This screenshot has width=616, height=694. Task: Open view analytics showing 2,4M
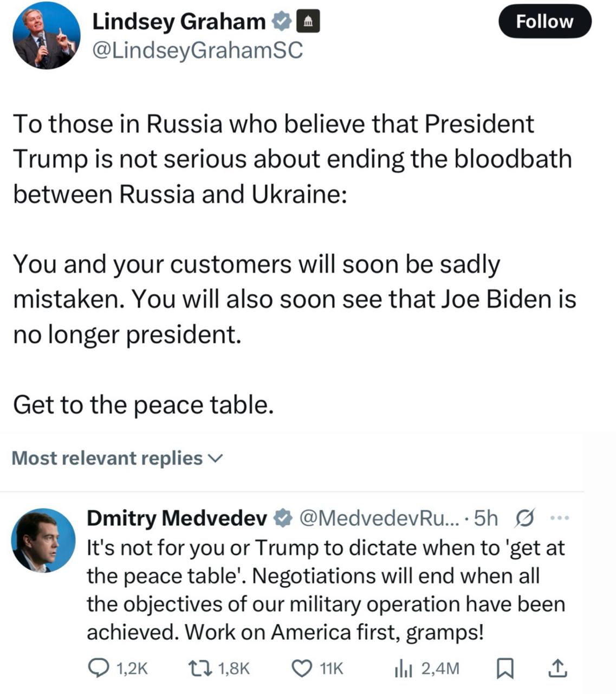pyautogui.click(x=427, y=669)
